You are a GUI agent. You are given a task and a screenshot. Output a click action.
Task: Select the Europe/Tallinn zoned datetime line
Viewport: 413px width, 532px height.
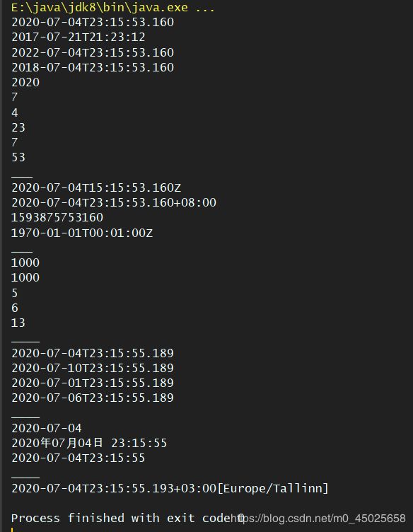pyautogui.click(x=170, y=488)
